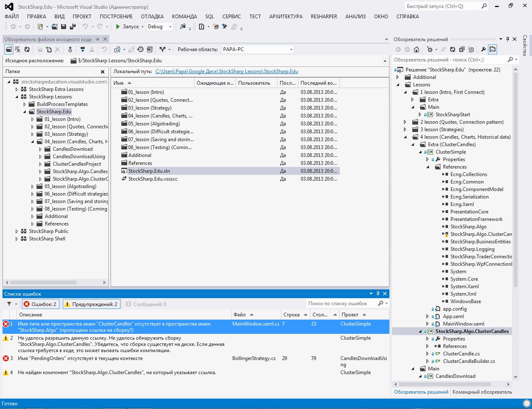Sort error list by Файл column
This screenshot has height=409, width=532.
click(x=256, y=315)
